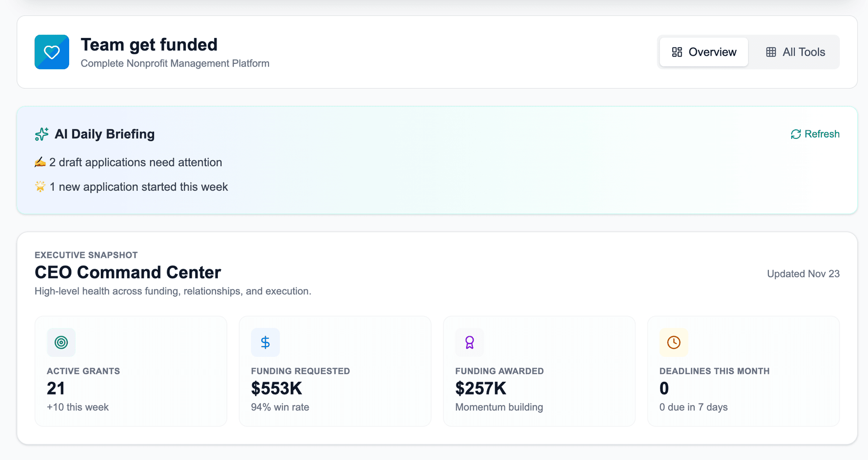Click the table icon in the All Tools tab
This screenshot has width=868, height=460.
pyautogui.click(x=771, y=52)
